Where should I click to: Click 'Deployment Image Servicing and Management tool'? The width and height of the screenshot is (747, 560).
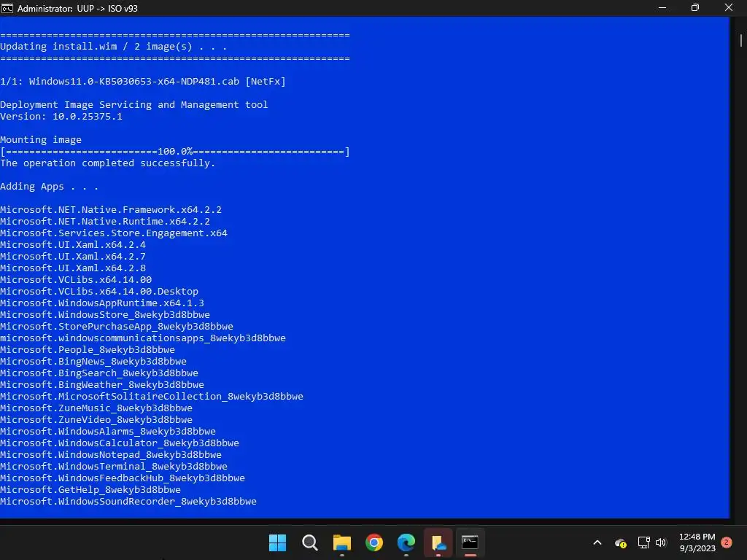tap(134, 105)
